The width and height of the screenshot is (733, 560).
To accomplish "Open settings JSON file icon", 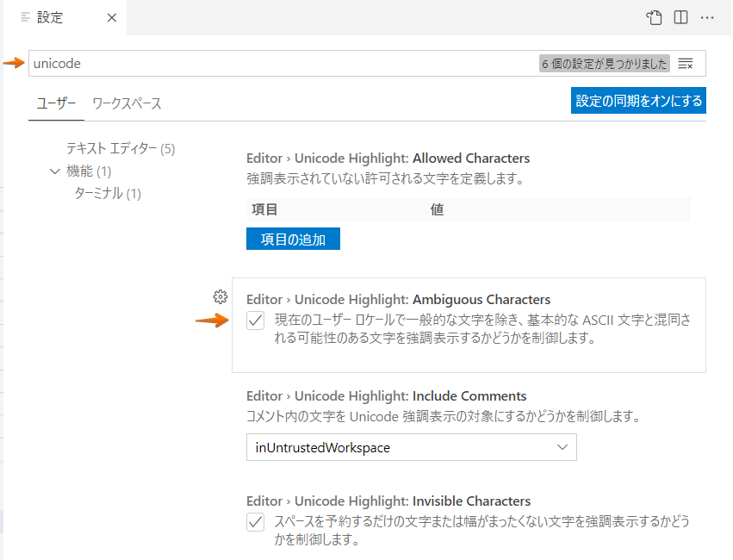I will point(655,17).
